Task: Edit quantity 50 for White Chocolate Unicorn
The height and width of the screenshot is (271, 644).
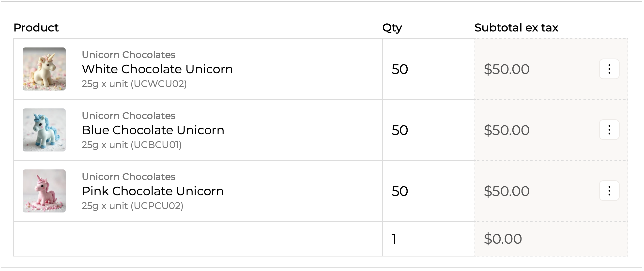Action: (x=400, y=69)
